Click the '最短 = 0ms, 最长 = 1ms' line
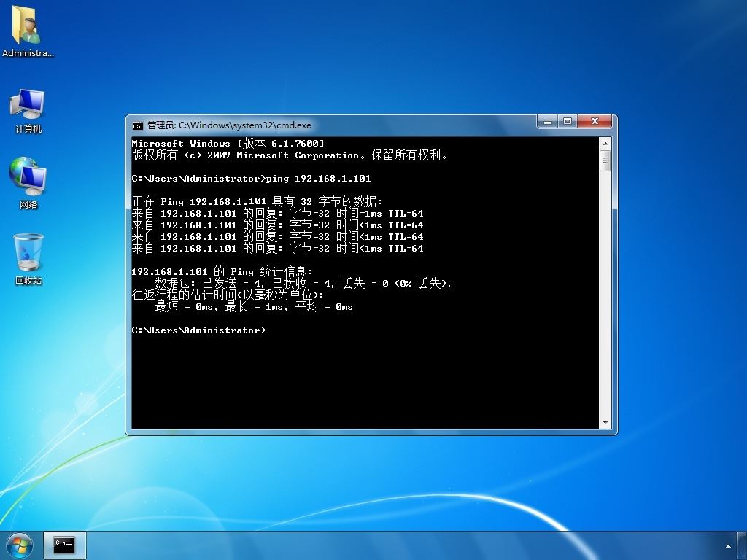 click(x=254, y=307)
